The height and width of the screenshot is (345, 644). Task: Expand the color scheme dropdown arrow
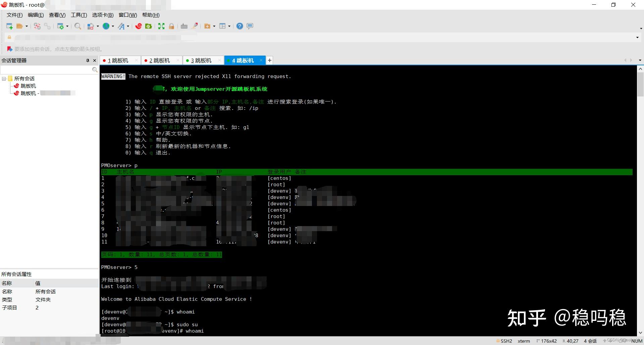98,26
